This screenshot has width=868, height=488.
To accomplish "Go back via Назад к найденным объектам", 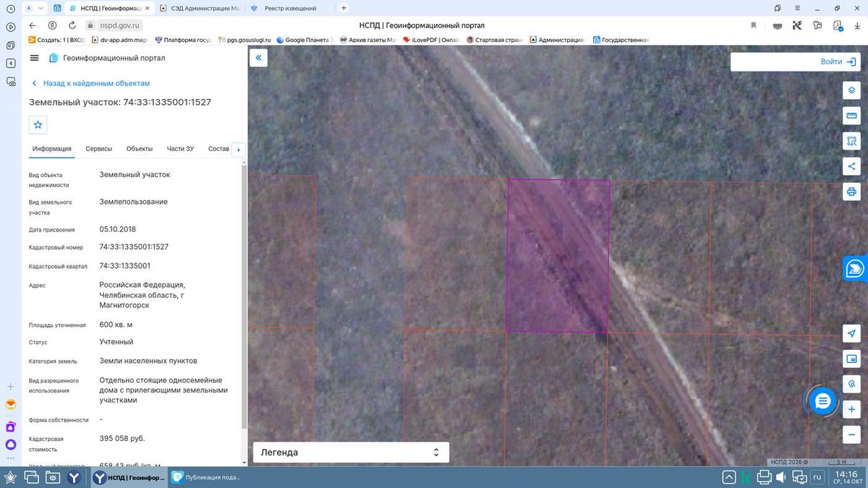I will pyautogui.click(x=90, y=84).
